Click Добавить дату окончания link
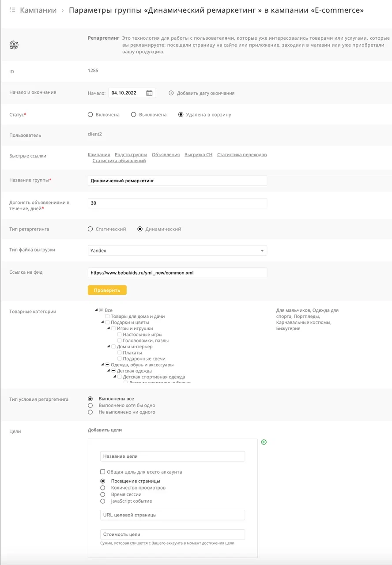Viewport: 392px width, 565px height. (x=206, y=93)
